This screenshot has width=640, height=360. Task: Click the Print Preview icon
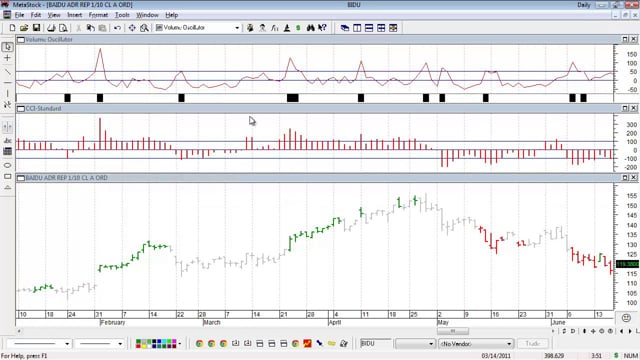63,28
